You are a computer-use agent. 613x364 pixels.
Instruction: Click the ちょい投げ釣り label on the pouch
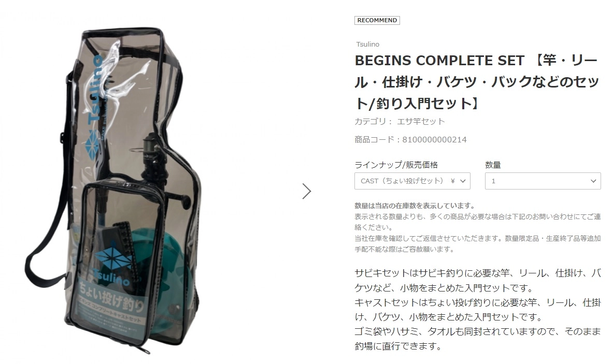[111, 299]
